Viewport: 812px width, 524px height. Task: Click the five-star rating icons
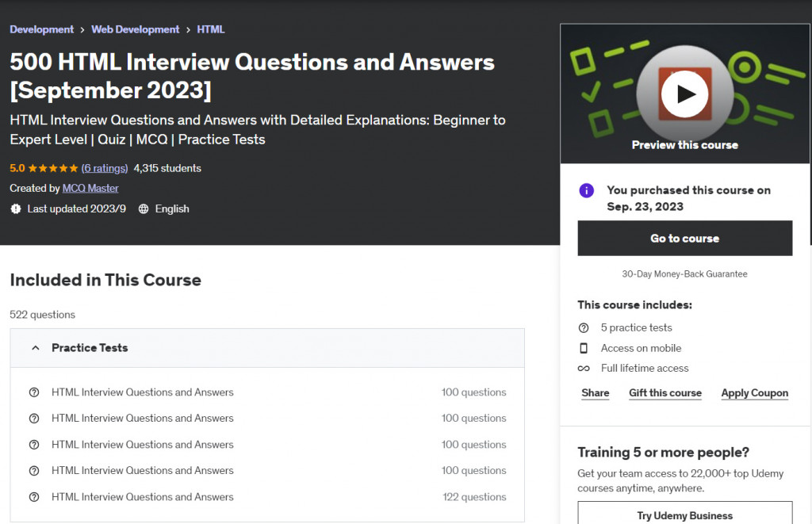(53, 168)
